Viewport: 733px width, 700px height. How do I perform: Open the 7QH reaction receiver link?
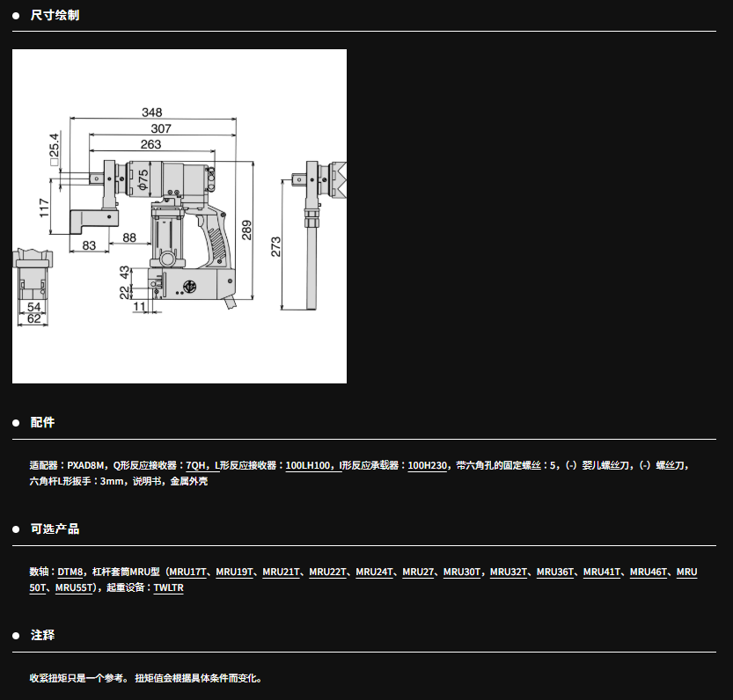tap(195, 465)
